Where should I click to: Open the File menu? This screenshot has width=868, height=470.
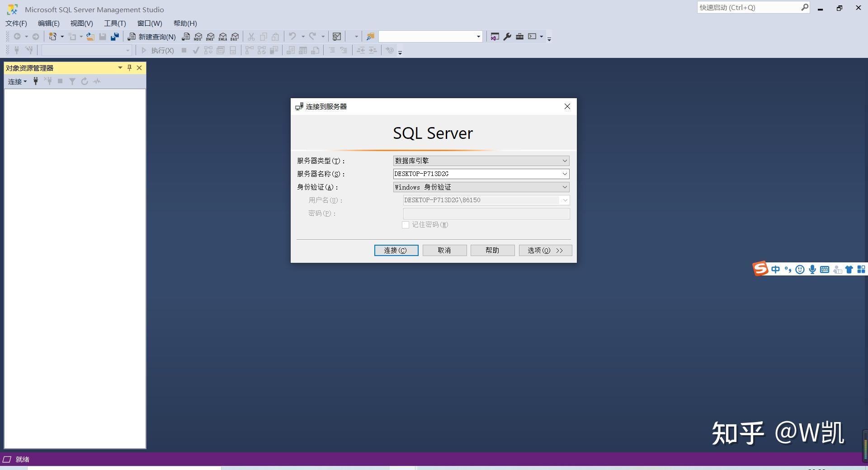coord(16,24)
